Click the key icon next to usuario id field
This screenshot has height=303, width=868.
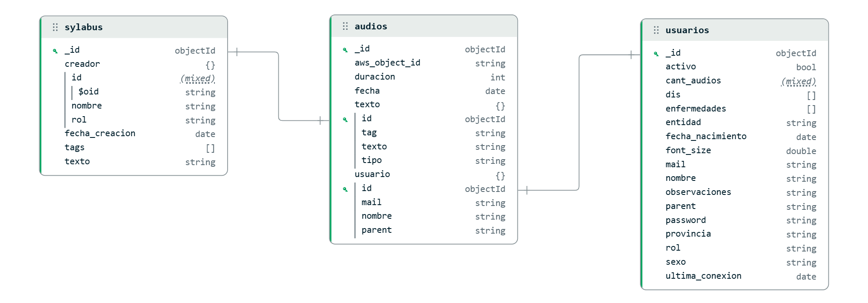point(345,189)
